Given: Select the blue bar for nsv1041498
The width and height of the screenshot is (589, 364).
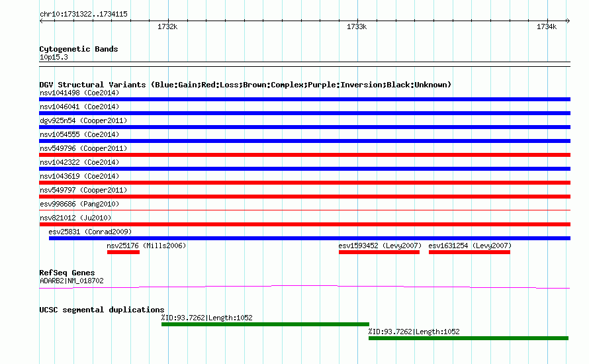Looking at the screenshot, I should (x=304, y=99).
